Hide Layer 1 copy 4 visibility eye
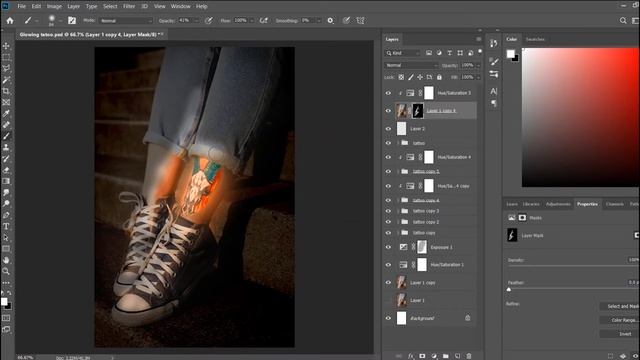 pos(388,111)
